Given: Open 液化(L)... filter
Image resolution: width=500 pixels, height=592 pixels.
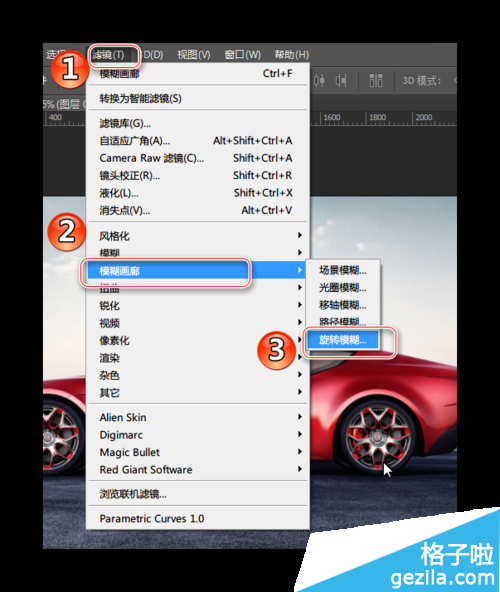Looking at the screenshot, I should [x=197, y=193].
